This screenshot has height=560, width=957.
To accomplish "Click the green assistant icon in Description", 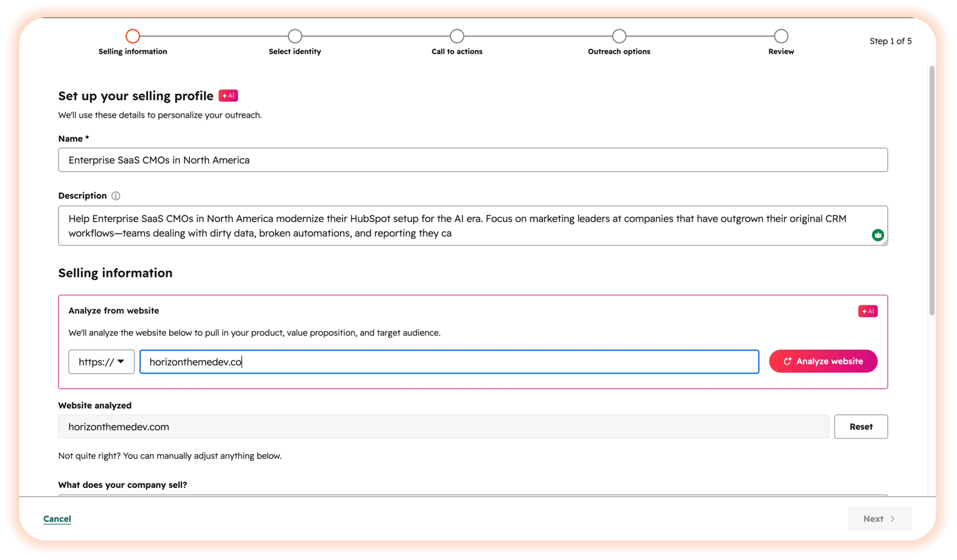I will (x=878, y=235).
